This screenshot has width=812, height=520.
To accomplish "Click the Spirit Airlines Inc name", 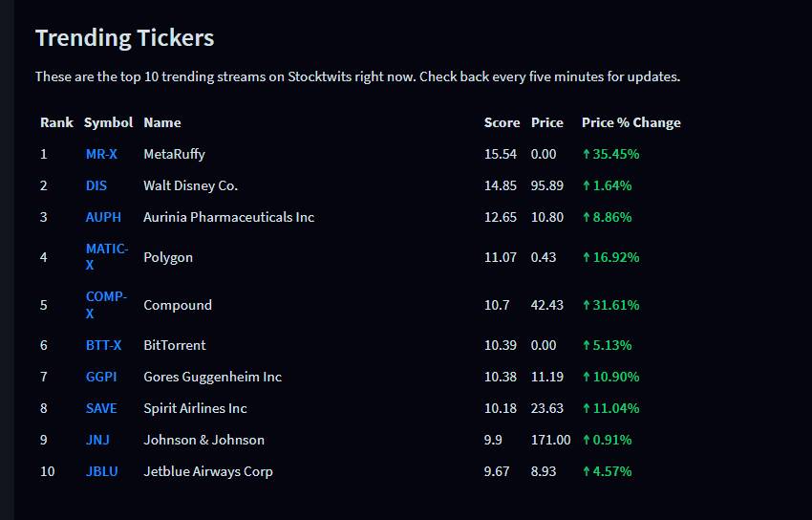I will click(x=195, y=408).
